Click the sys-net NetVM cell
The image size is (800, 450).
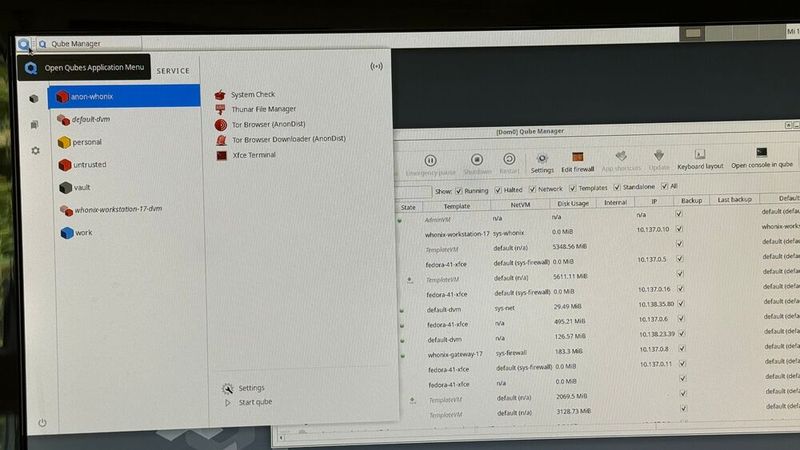[505, 308]
